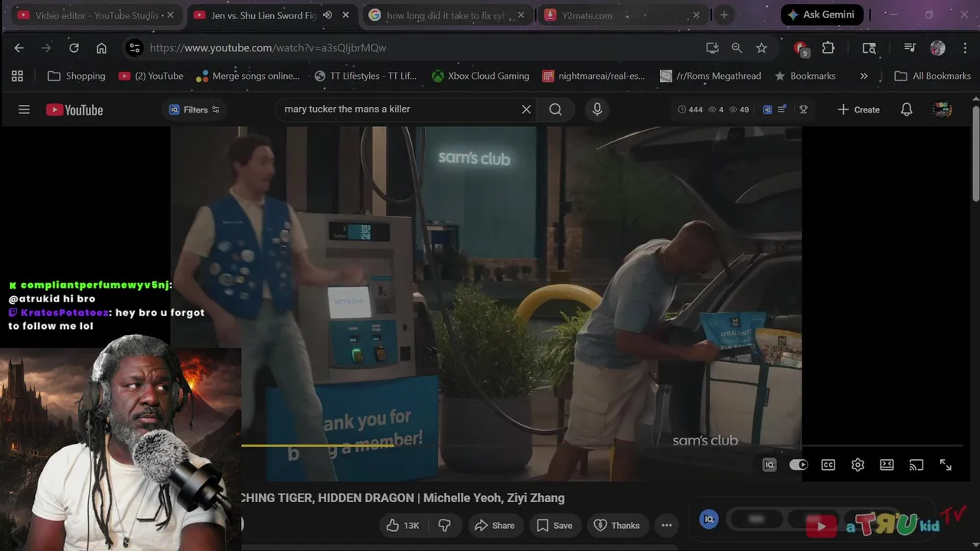This screenshot has width=980, height=551.
Task: Open vidIQ Filters in YouTube header
Action: (x=194, y=109)
